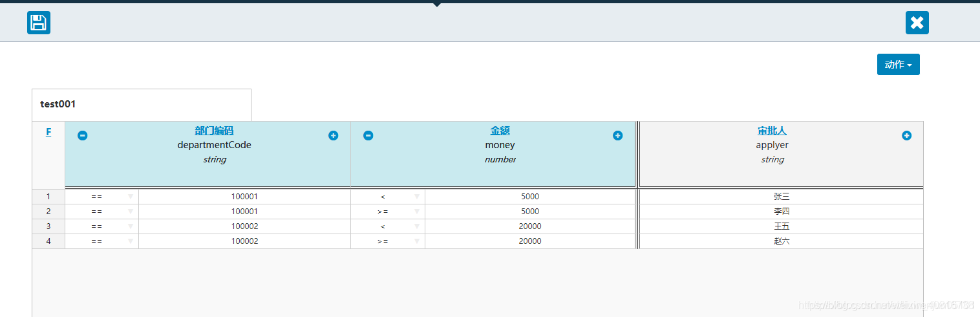The height and width of the screenshot is (317, 980).
Task: Open the 审批人 column header link
Action: 772,131
